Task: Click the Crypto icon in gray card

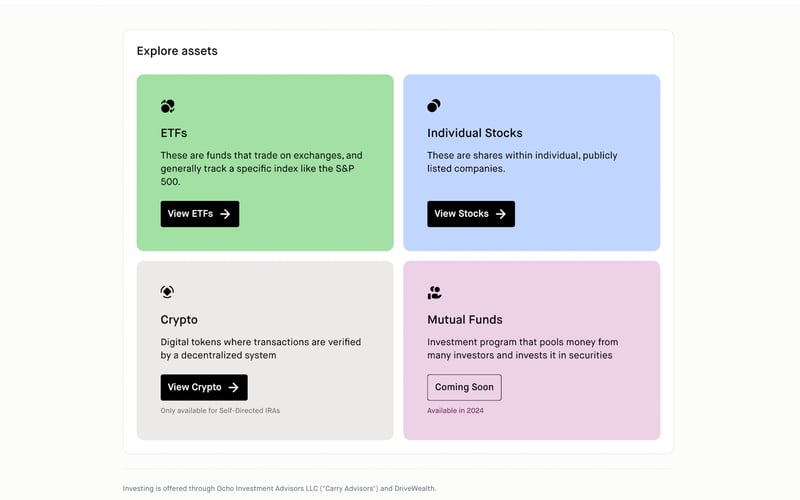Action: coord(167,292)
